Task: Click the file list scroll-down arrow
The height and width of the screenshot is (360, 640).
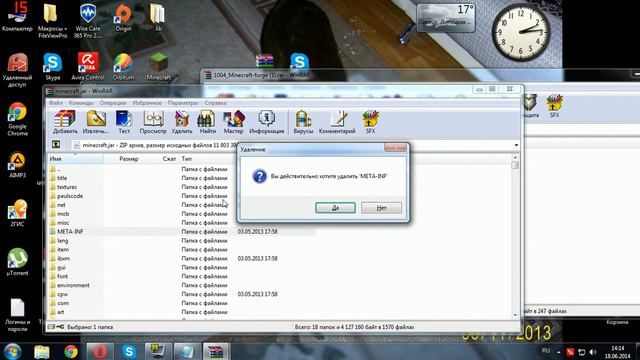Action: [515, 315]
